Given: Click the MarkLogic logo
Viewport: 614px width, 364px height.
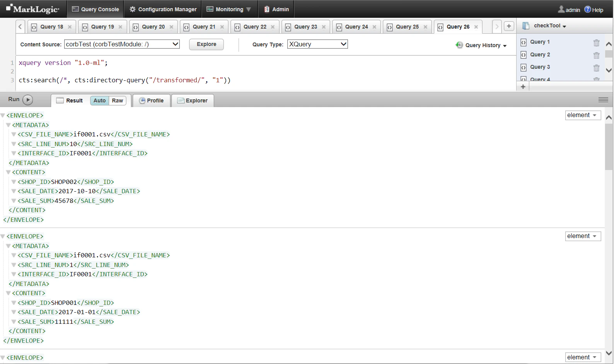Looking at the screenshot, I should (33, 9).
